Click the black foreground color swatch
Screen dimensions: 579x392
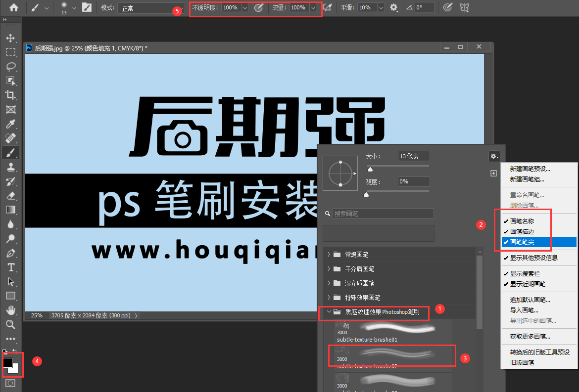(7, 362)
